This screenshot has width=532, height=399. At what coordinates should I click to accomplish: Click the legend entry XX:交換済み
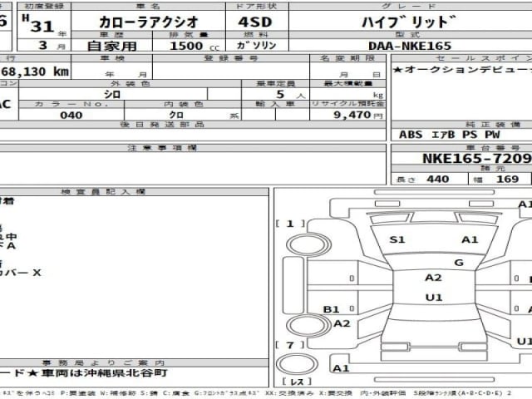[x=289, y=393]
